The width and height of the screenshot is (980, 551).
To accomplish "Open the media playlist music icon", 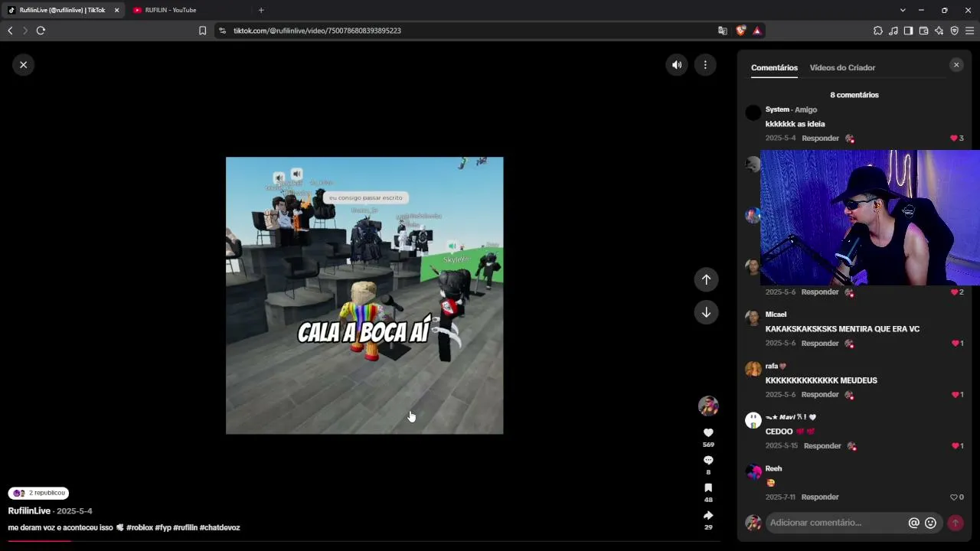I will [x=893, y=31].
